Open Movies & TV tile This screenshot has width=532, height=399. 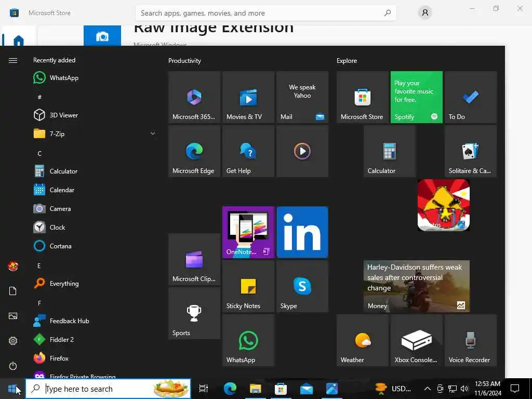248,97
